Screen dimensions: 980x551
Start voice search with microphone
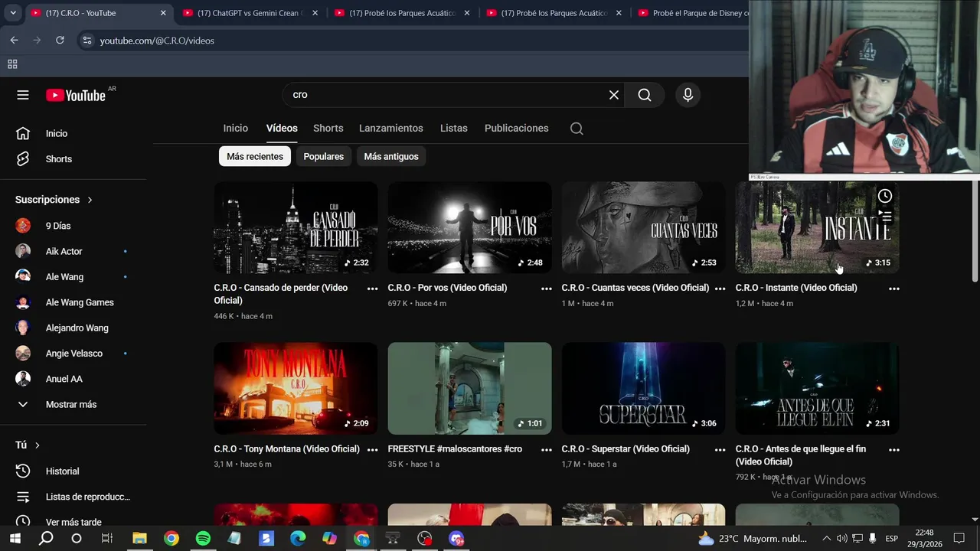pos(688,95)
